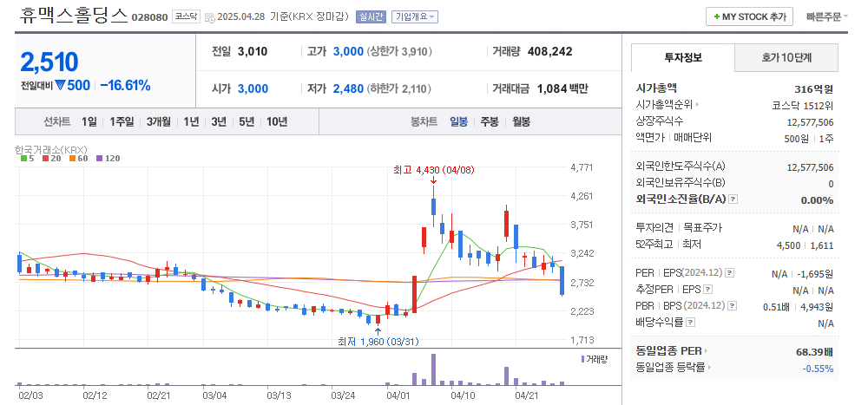Click the tallest purple volume bar
The height and width of the screenshot is (405, 868).
[x=433, y=369]
